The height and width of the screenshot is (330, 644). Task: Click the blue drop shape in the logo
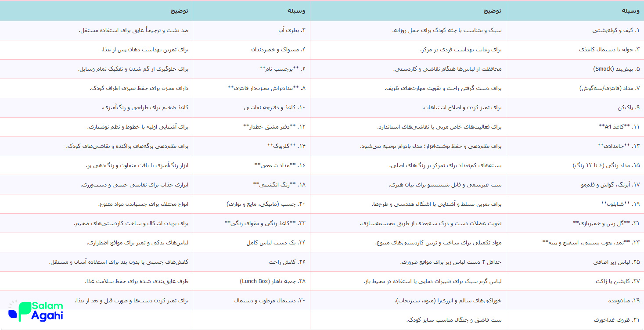pyautogui.click(x=12, y=314)
